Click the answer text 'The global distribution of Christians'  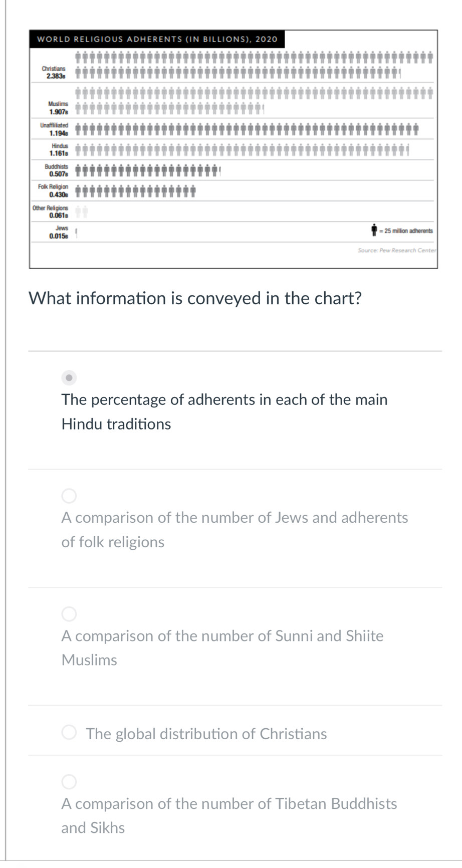coord(206,734)
